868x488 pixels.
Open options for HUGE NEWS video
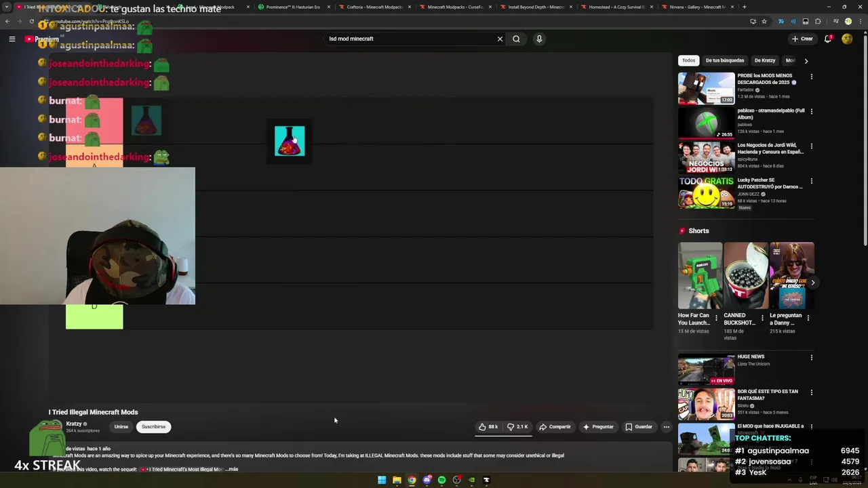coord(811,357)
